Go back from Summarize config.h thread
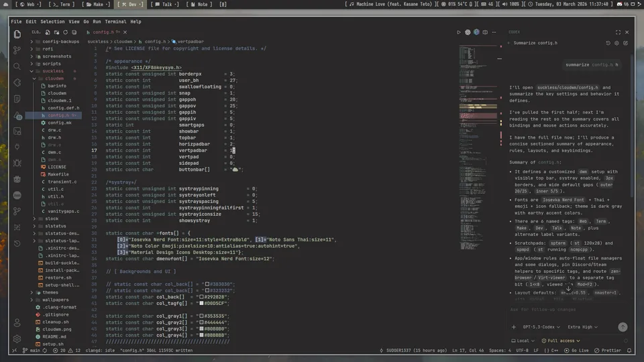The image size is (644, 362). coord(509,43)
